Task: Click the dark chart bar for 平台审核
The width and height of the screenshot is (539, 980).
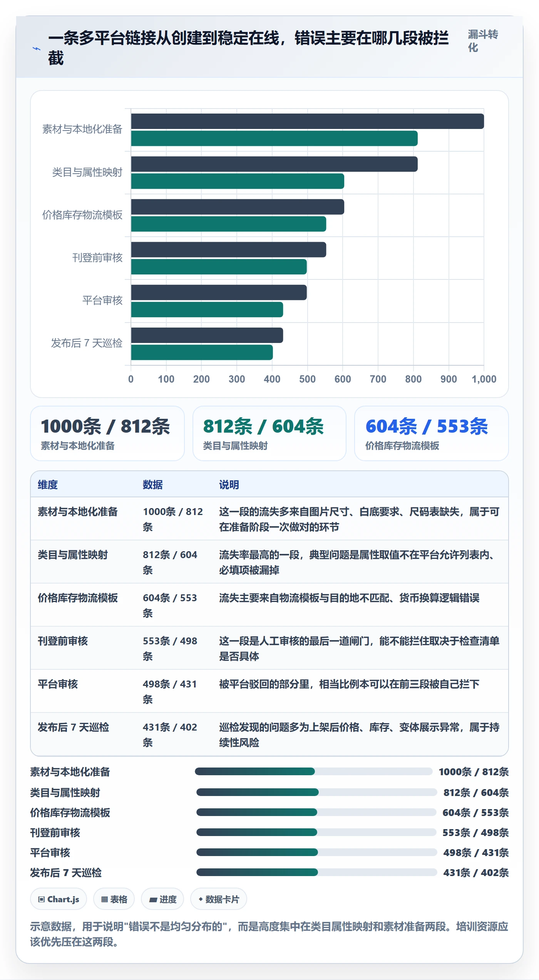Action: click(219, 293)
